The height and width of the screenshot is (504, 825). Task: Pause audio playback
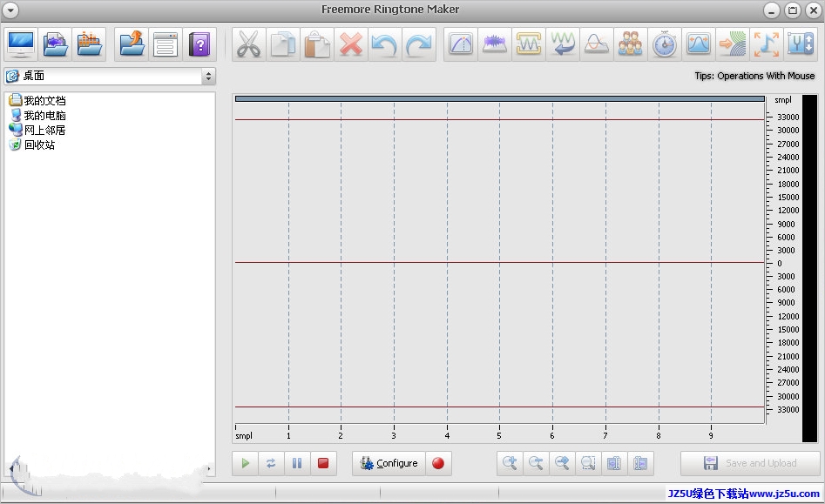pyautogui.click(x=297, y=463)
